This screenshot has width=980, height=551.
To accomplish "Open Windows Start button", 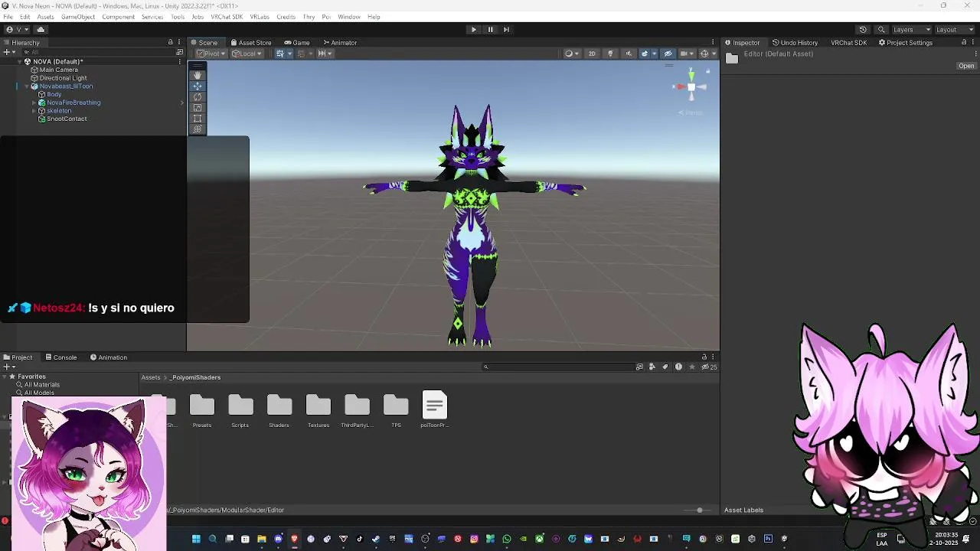I will (x=196, y=539).
